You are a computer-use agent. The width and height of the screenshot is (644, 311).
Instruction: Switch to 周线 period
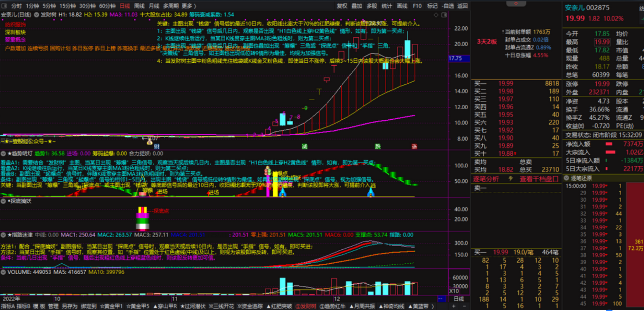point(139,6)
